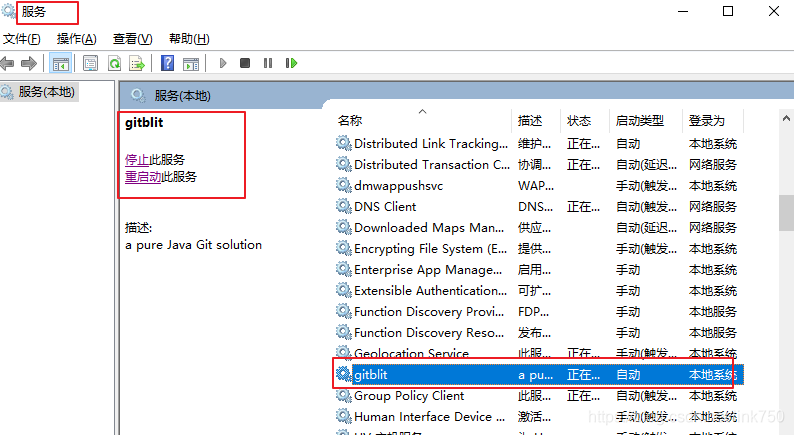
Task: Click 本地服务 in Function Discovery Provider row
Action: (x=712, y=312)
